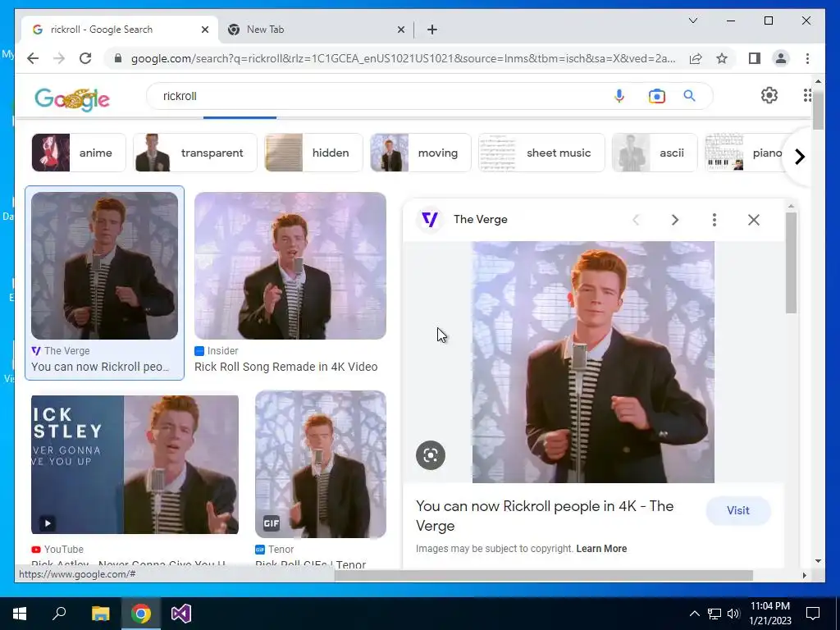Click the site padlock icon
The image size is (840, 630).
118,58
